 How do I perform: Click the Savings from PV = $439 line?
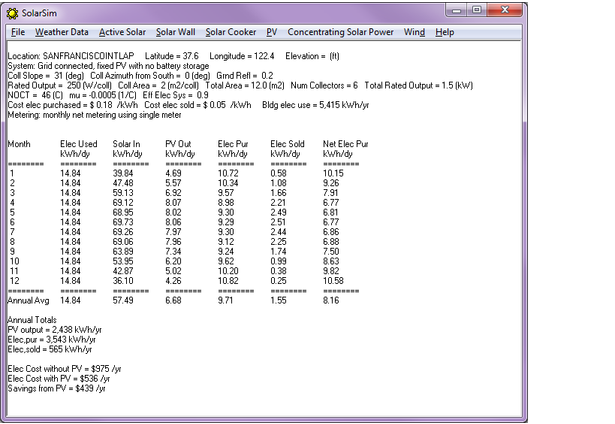56,389
